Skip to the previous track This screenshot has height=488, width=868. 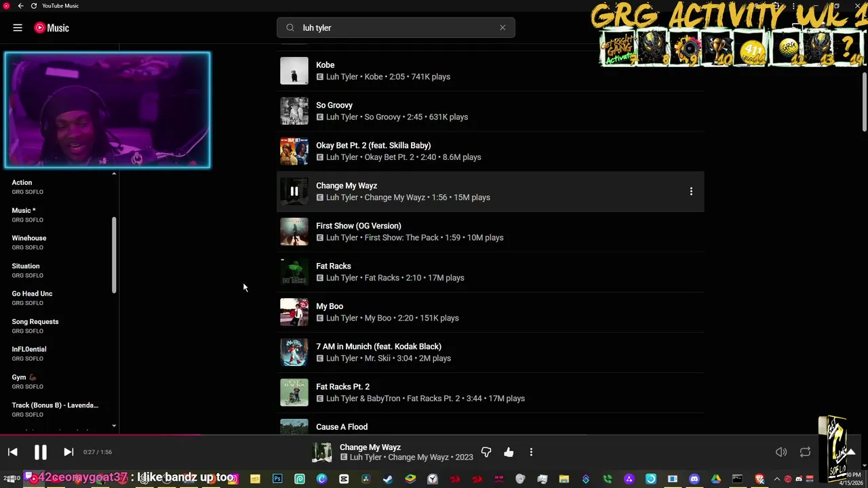pyautogui.click(x=12, y=451)
